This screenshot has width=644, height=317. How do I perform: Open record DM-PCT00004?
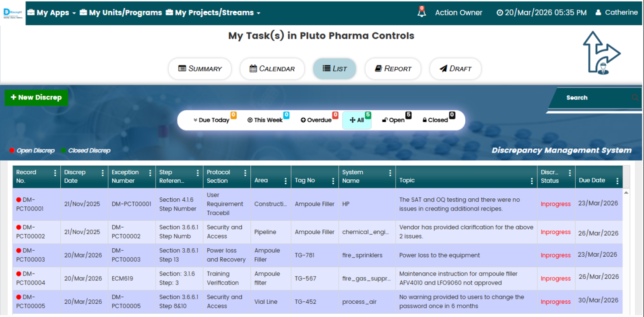point(31,278)
